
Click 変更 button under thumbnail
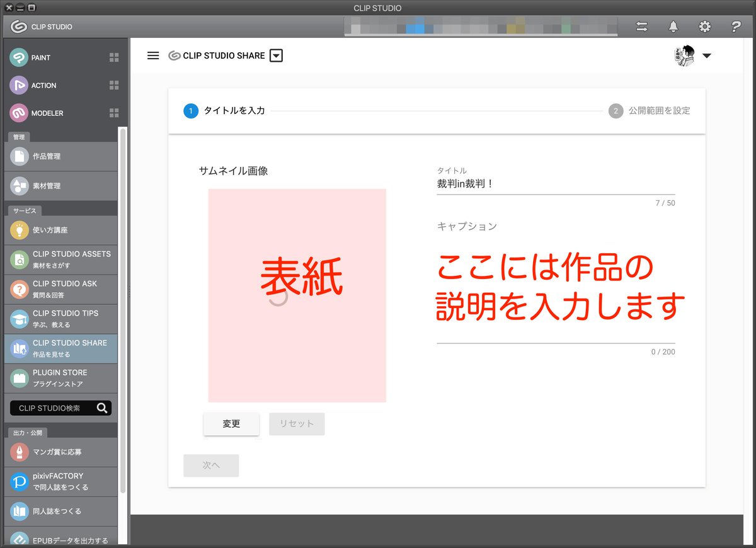coord(231,424)
